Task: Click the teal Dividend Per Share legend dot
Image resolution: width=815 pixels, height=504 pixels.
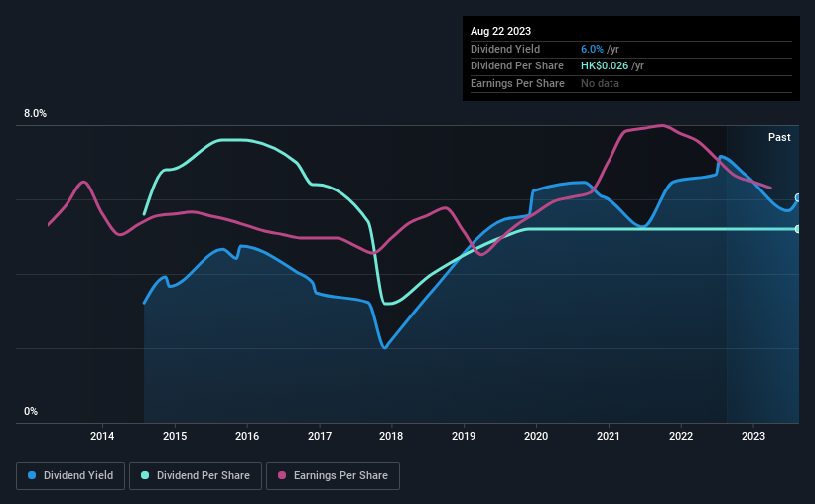Action: pyautogui.click(x=145, y=475)
